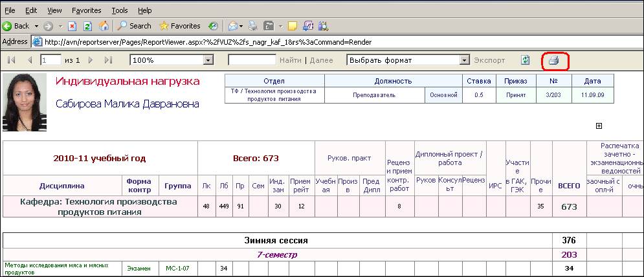Click the current page number field
644x277 pixels.
click(50, 60)
